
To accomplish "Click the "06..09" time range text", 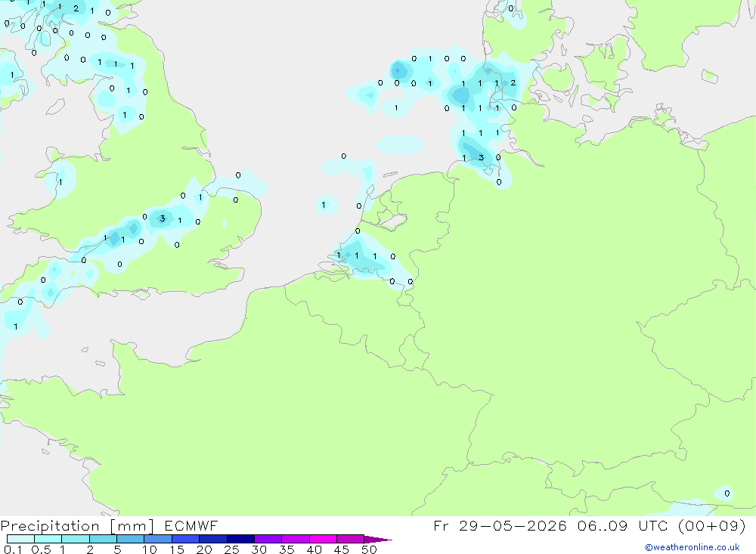I will [603, 525].
